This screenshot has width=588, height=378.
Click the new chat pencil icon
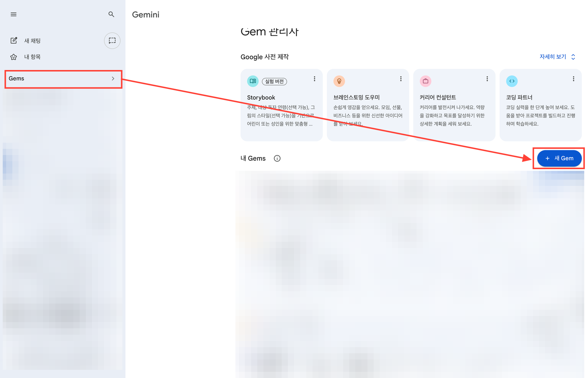point(14,41)
